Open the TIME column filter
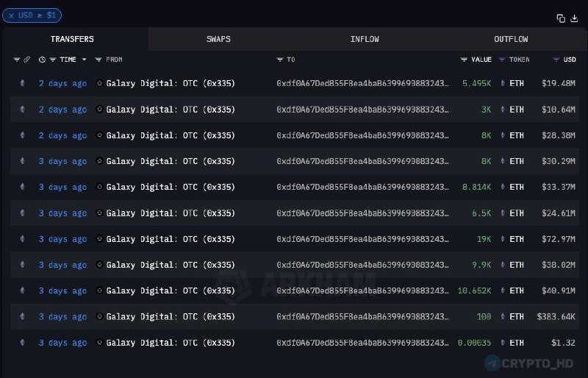588x378 pixels. click(x=53, y=60)
